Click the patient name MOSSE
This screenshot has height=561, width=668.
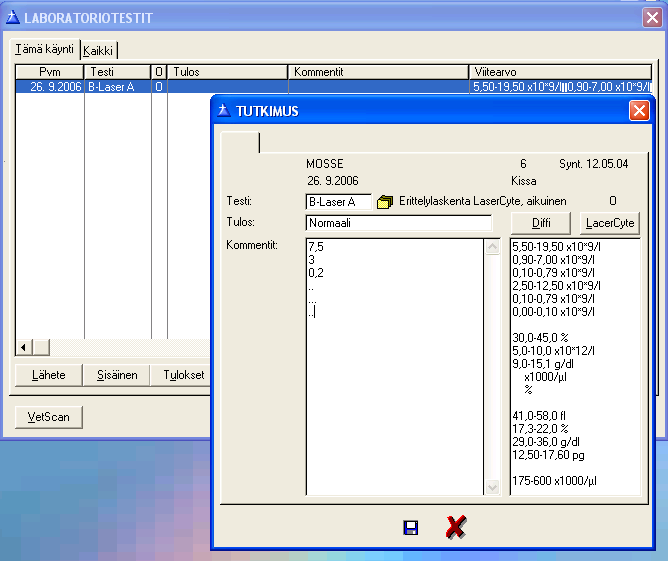325,164
